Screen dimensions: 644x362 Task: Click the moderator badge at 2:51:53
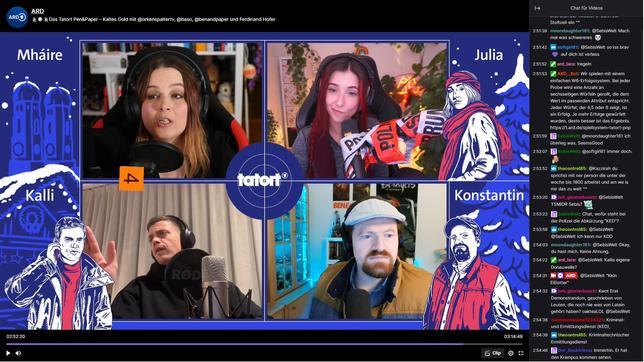point(553,74)
